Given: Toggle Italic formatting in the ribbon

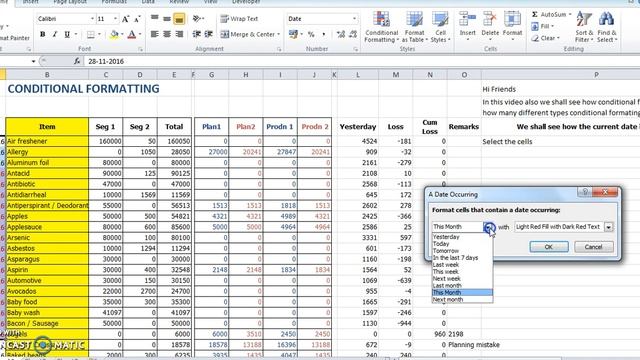Looking at the screenshot, I should (55, 35).
